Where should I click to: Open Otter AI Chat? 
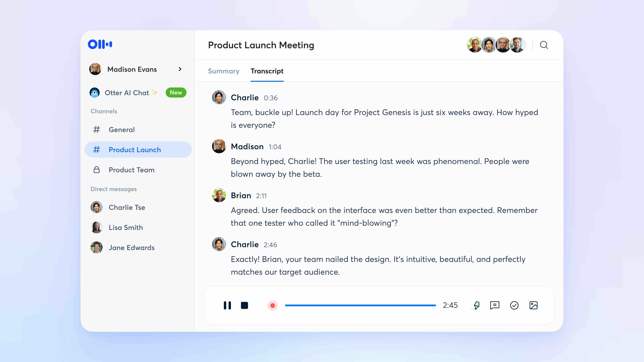[127, 93]
